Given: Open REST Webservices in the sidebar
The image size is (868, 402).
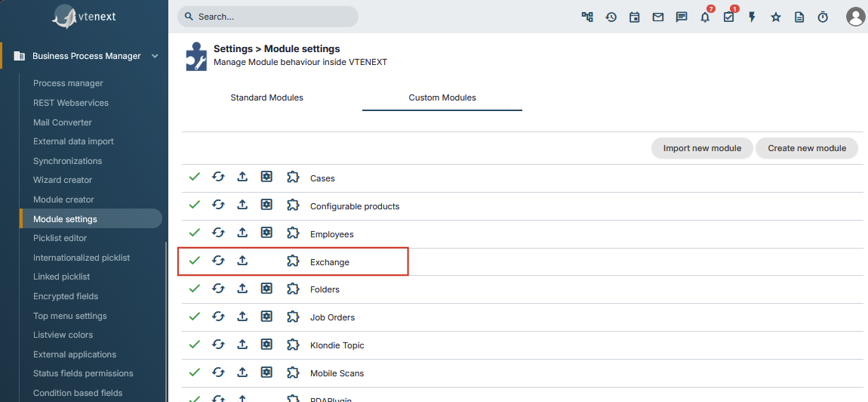Looking at the screenshot, I should click(71, 103).
